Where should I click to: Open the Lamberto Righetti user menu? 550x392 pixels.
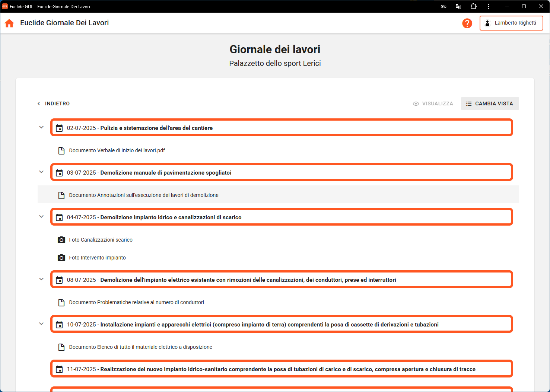pos(511,23)
